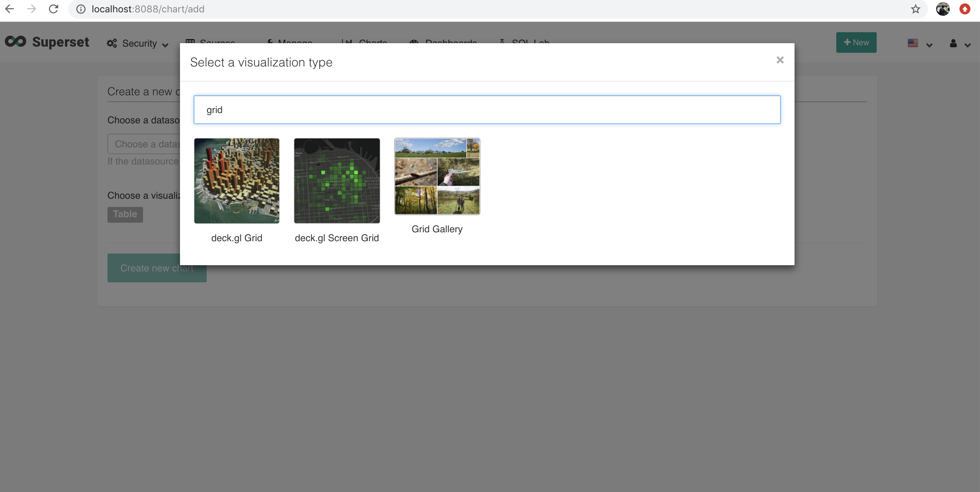Click the Table visualization type label
This screenshot has width=980, height=492.
125,214
